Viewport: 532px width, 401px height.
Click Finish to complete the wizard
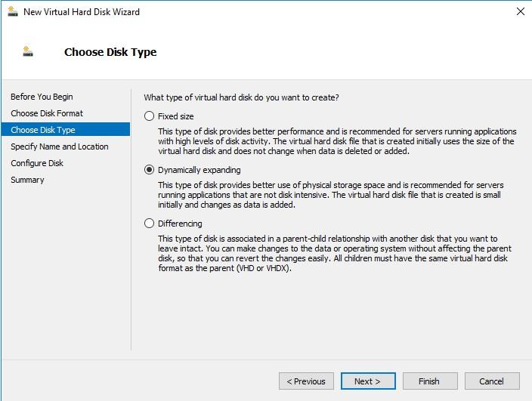429,381
